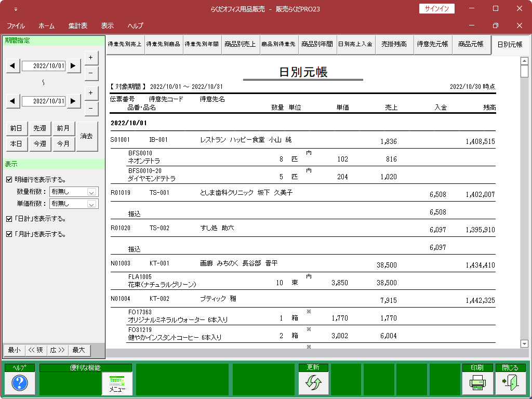Switch to the 日別売上入金 tab
This screenshot has height=399, width=532.
pyautogui.click(x=355, y=45)
